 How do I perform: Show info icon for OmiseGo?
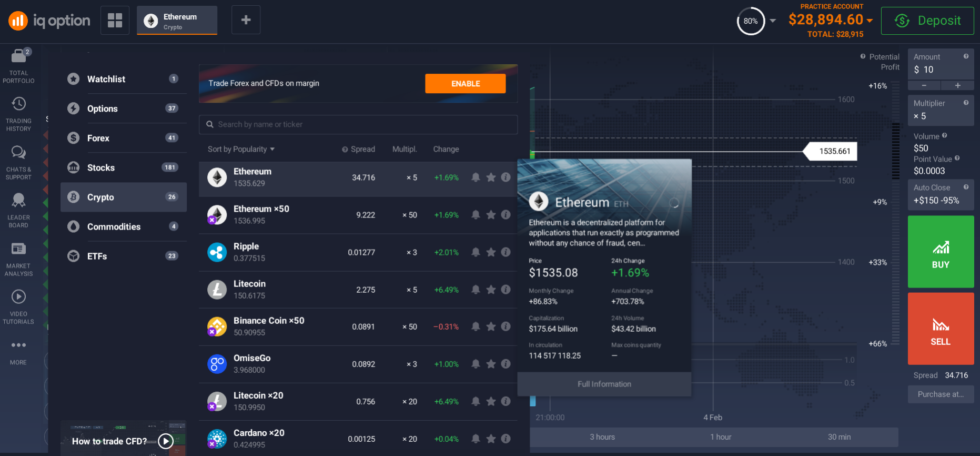pyautogui.click(x=506, y=364)
